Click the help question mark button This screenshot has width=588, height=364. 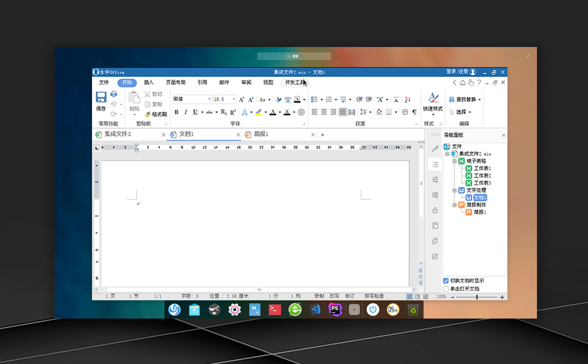[479, 82]
